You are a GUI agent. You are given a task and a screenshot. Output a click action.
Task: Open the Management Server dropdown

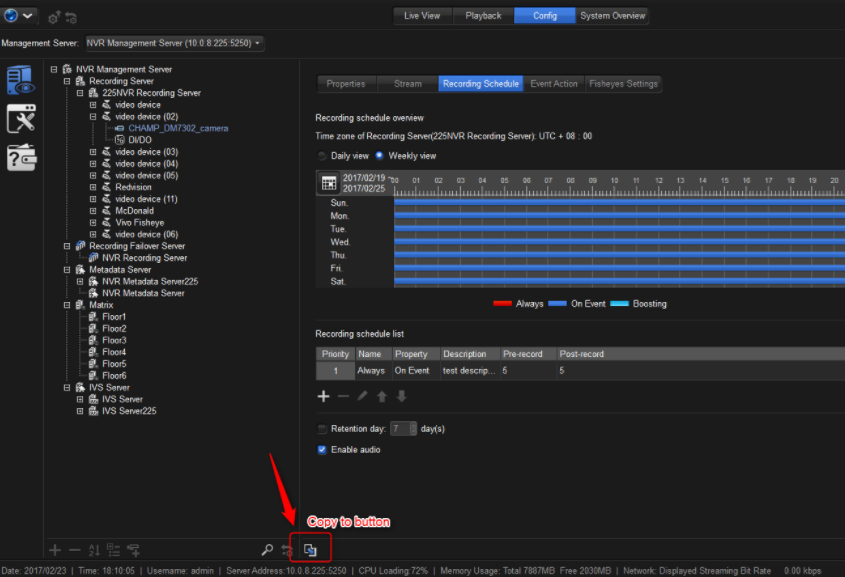tap(174, 43)
